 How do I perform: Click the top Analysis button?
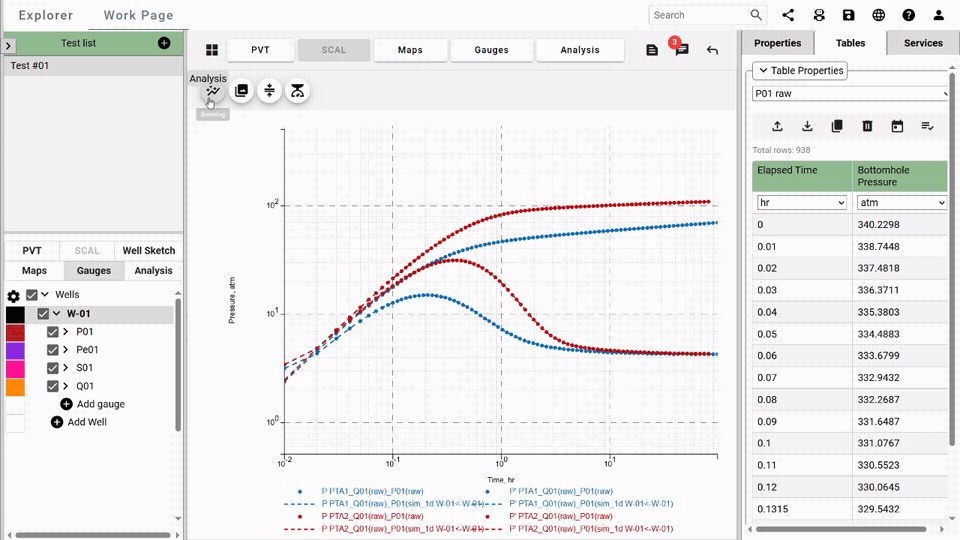click(x=580, y=50)
